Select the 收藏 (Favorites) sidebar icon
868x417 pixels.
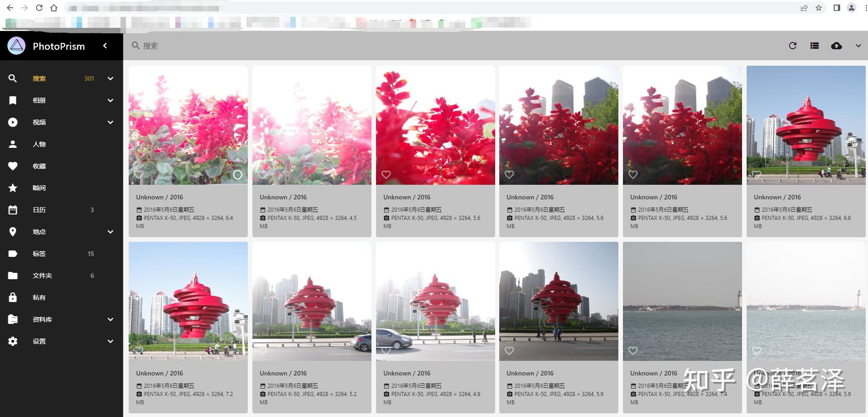[13, 166]
